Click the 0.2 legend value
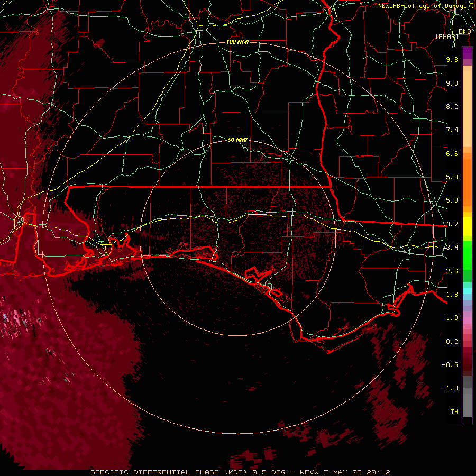The height and width of the screenshot is (476, 476). coord(452,342)
